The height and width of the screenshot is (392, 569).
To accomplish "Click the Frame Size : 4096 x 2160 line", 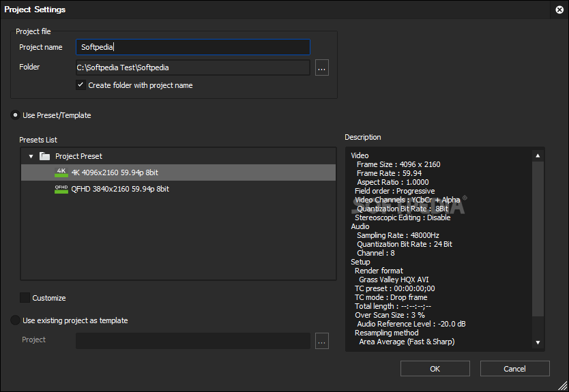I will 398,164.
